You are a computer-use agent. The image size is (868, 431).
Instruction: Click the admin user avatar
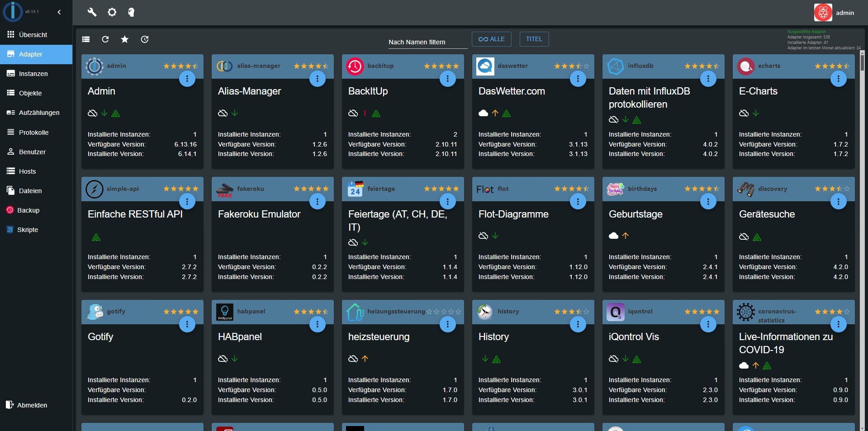[823, 13]
